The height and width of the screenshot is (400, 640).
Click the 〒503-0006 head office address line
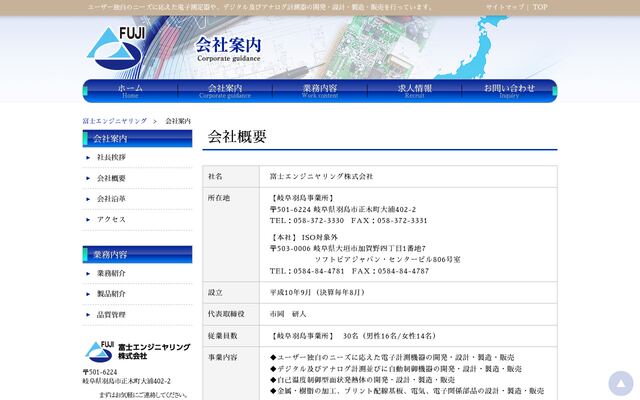348,249
